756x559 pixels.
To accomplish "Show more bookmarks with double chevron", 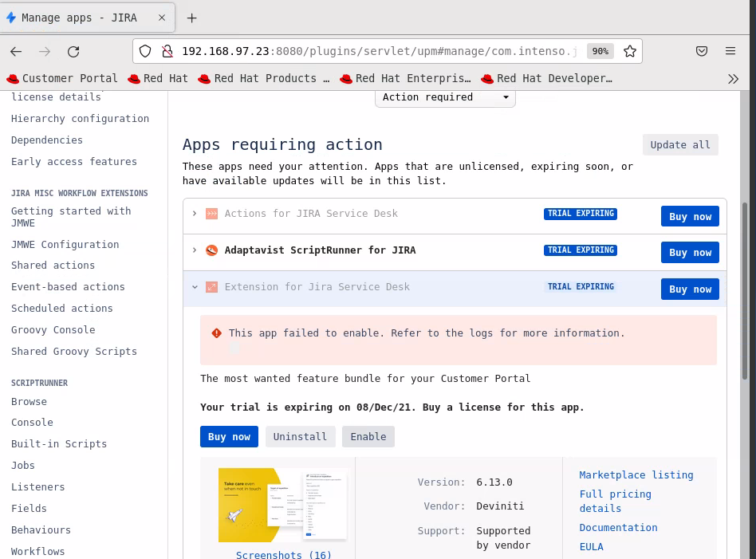I will (x=733, y=79).
